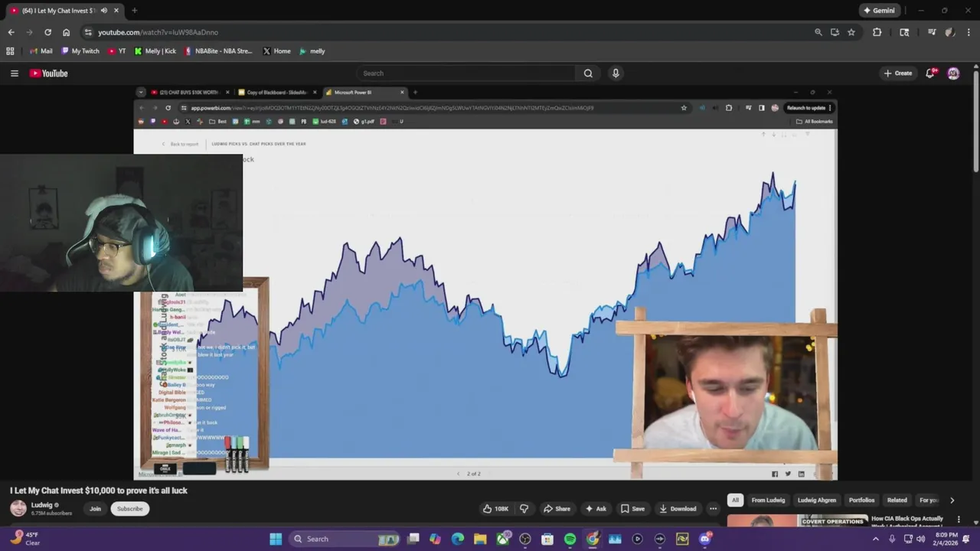The image size is (980, 551).
Task: Open Spotify from the taskbar
Action: click(570, 539)
